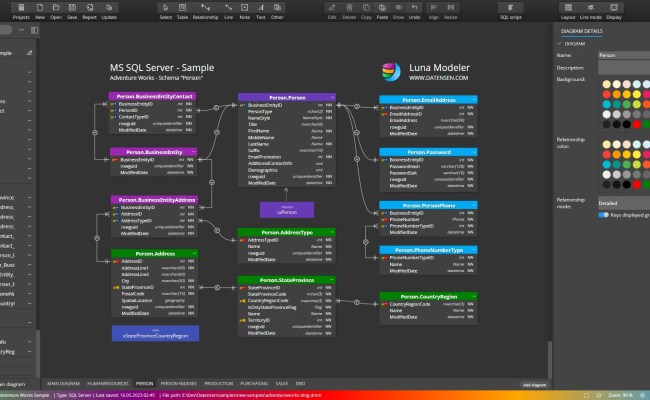Open the Display settings
The width and height of the screenshot is (650, 400).
614,11
